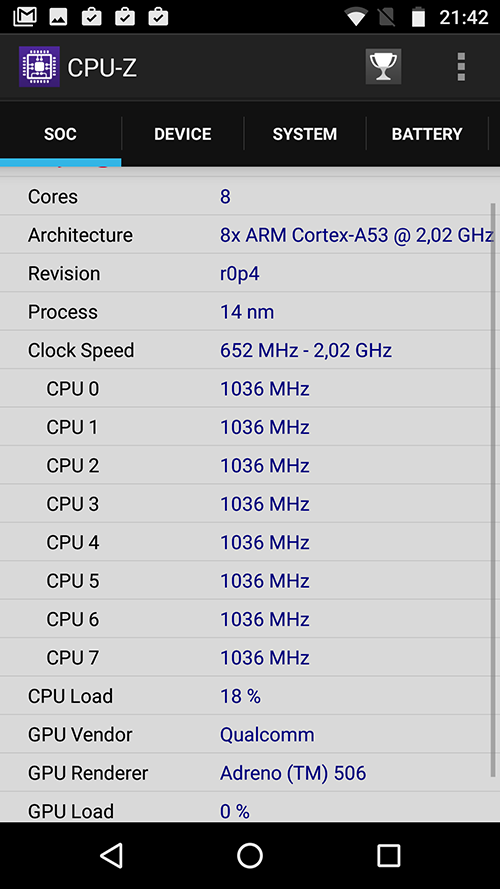The width and height of the screenshot is (500, 889).
Task: Tap the CPU Load row
Action: pyautogui.click(x=250, y=696)
